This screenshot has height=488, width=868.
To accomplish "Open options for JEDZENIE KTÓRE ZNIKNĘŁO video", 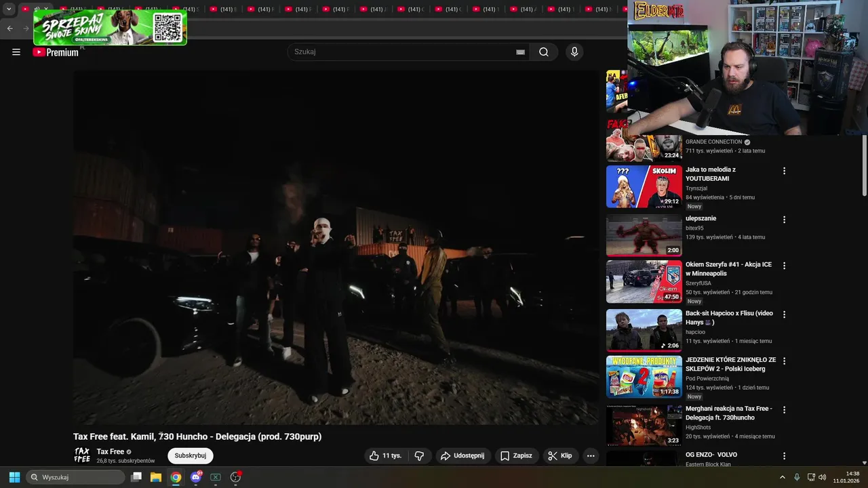I will [x=784, y=361].
